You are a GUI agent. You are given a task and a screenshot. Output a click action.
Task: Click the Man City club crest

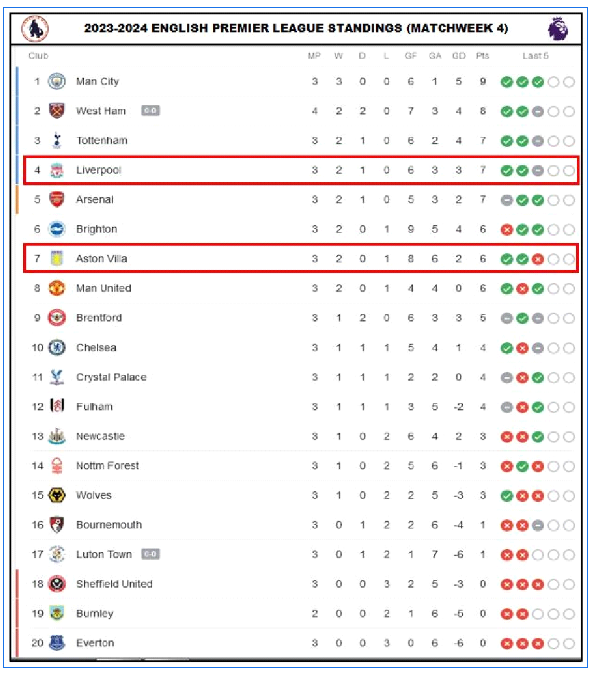57,81
